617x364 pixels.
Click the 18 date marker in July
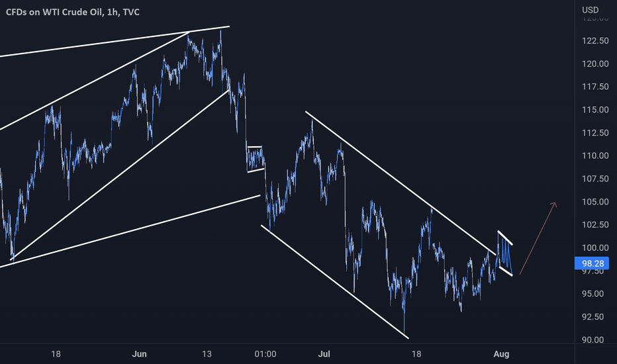[416, 354]
